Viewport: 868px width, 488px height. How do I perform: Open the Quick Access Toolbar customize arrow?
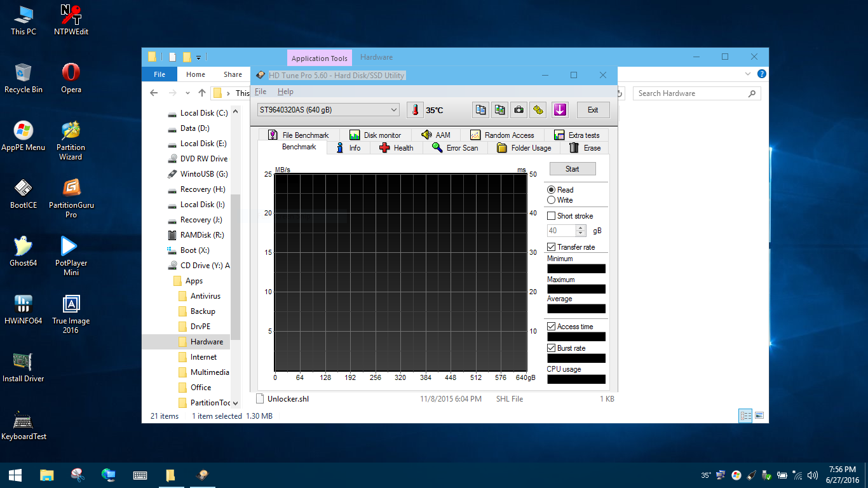pyautogui.click(x=198, y=57)
